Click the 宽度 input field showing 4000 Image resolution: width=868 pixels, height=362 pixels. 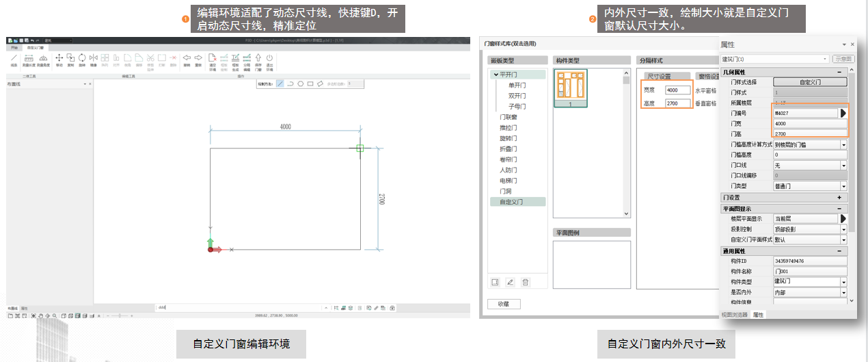tap(678, 90)
